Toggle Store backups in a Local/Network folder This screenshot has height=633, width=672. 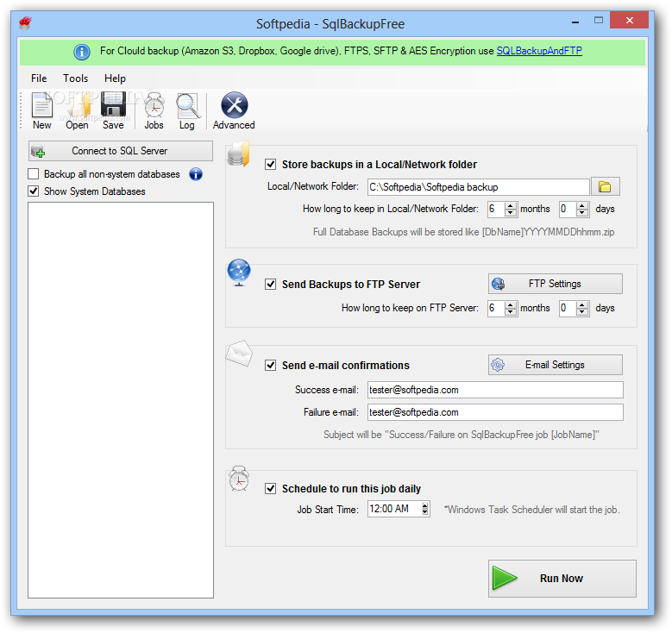tap(270, 164)
